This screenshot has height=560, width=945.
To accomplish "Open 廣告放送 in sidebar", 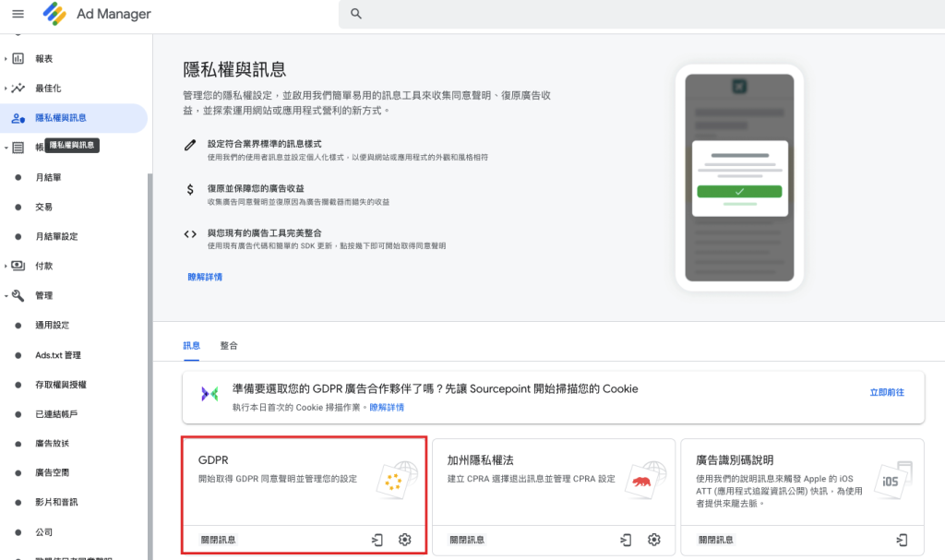I will click(52, 443).
